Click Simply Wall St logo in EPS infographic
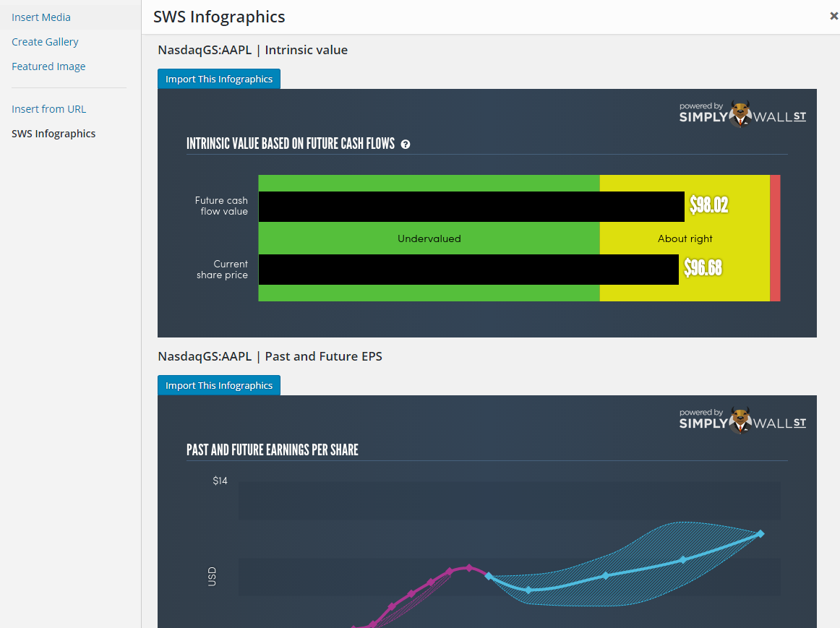 742,420
